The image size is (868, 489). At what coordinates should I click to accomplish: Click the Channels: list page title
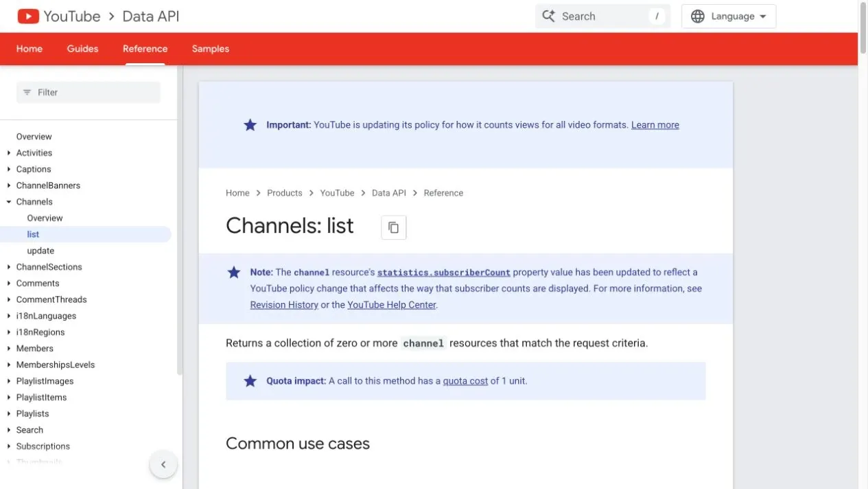(290, 226)
